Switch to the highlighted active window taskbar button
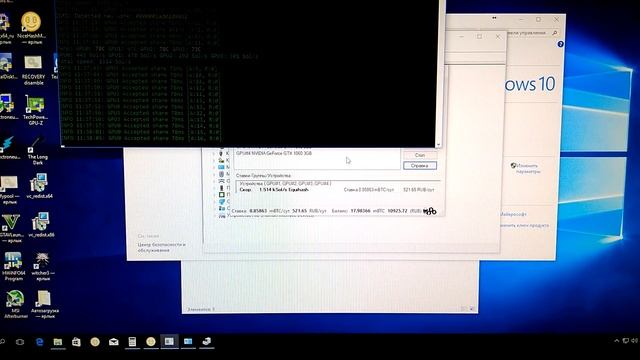This screenshot has height=360, width=640. [169, 341]
